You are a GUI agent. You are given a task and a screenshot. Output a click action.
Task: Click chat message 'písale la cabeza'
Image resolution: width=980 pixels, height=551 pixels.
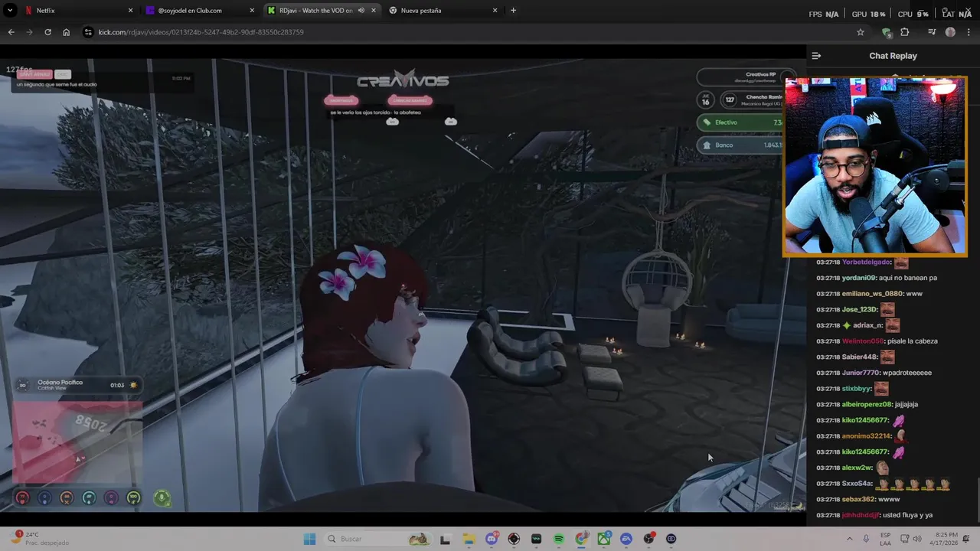point(913,341)
